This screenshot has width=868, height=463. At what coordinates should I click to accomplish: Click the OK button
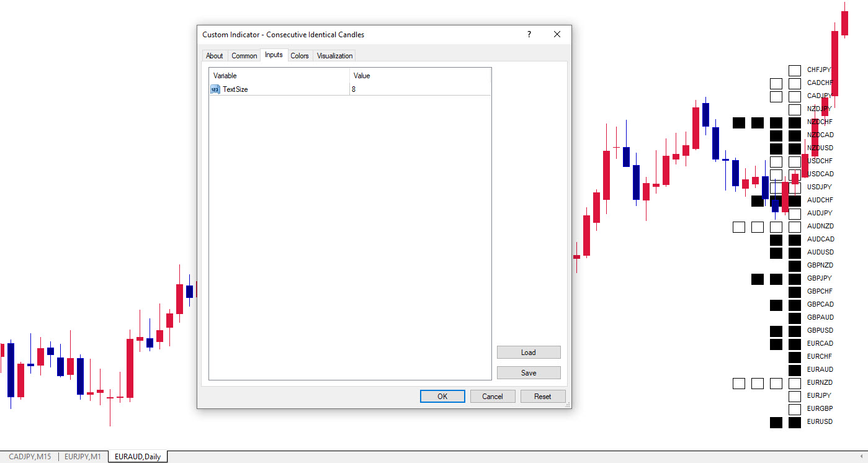click(442, 397)
